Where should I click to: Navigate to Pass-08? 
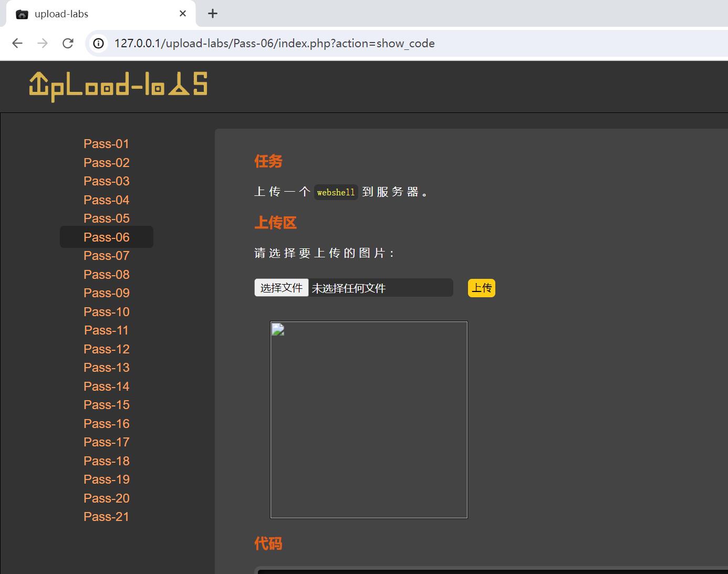coord(106,275)
